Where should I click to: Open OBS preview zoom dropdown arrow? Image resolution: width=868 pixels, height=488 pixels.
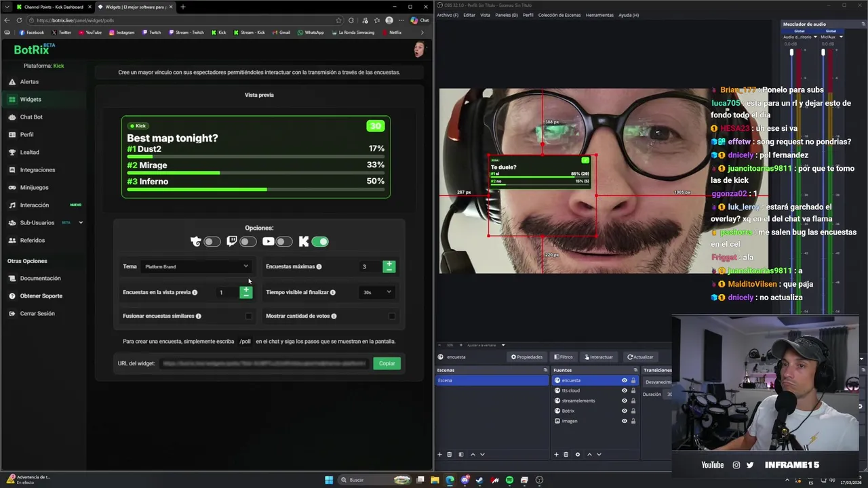click(x=503, y=345)
